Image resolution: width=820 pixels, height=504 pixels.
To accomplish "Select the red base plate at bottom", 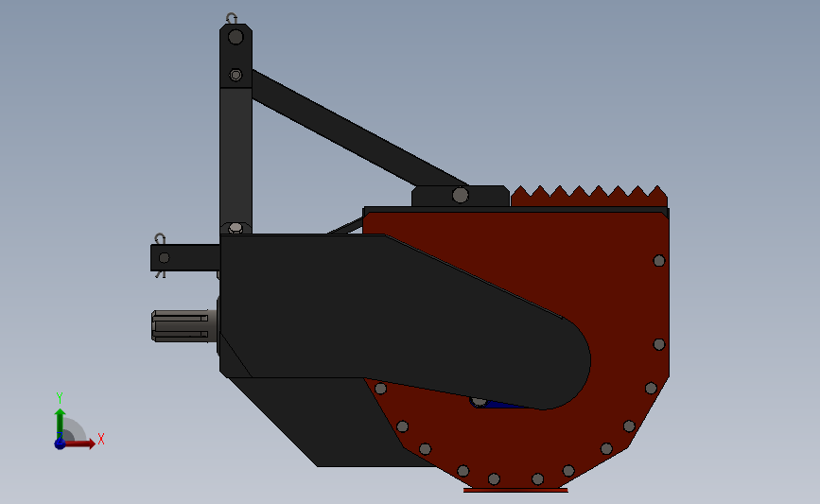I will [x=515, y=490].
